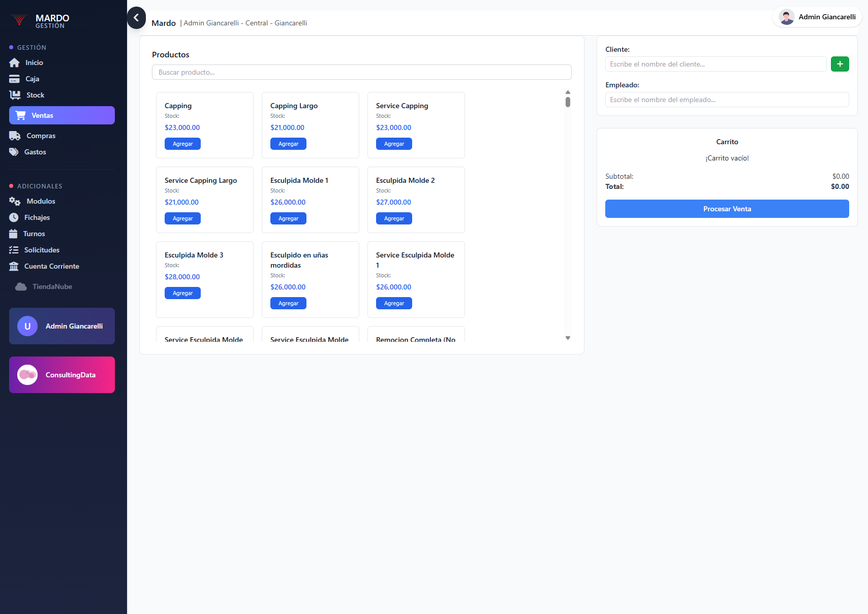Click the Modulos gears icon
Viewport: 868px width, 614px height.
click(15, 201)
